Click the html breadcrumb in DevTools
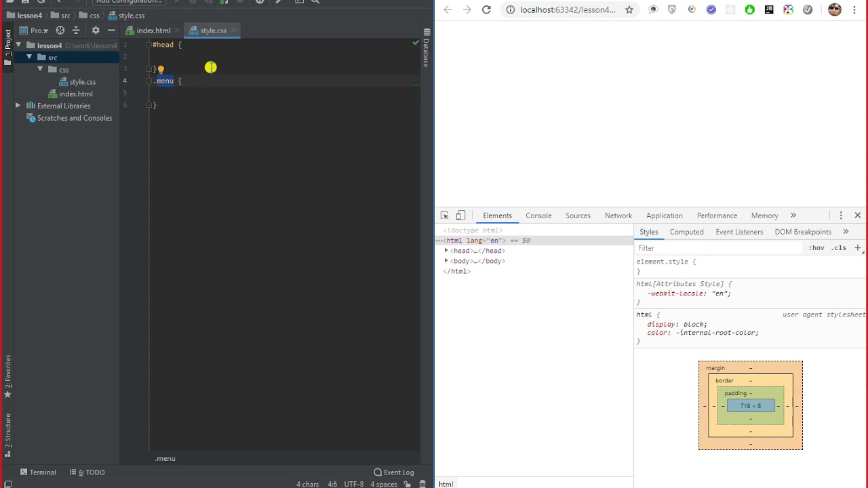The width and height of the screenshot is (868, 488). pos(446,484)
